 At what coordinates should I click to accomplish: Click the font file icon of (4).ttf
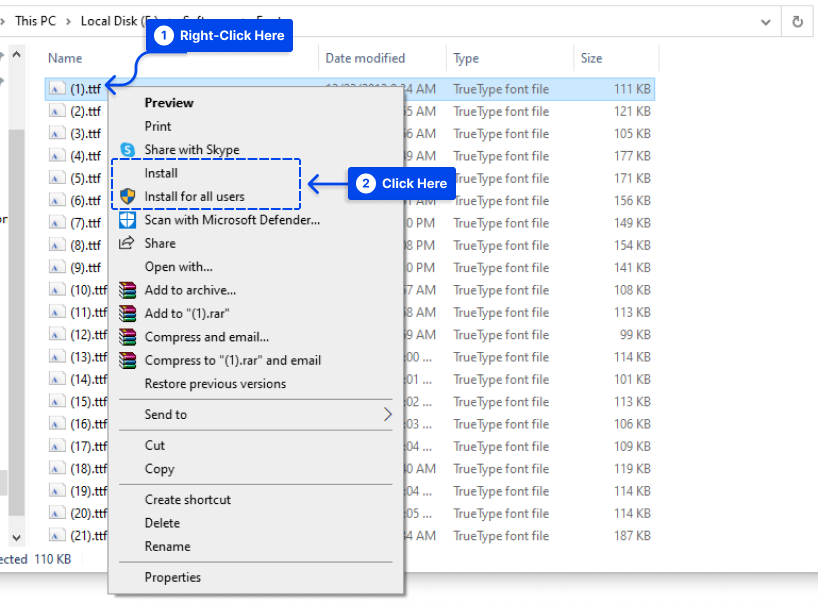pos(57,156)
